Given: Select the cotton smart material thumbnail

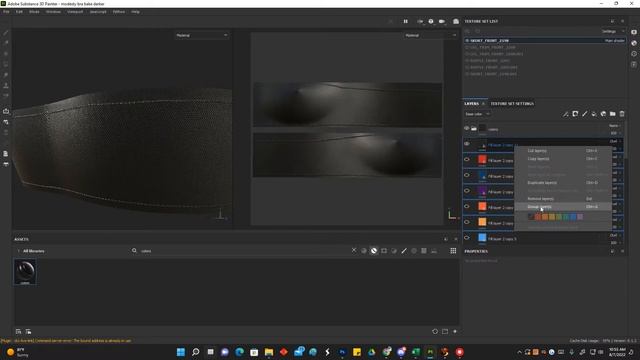Looking at the screenshot, I should (x=25, y=272).
